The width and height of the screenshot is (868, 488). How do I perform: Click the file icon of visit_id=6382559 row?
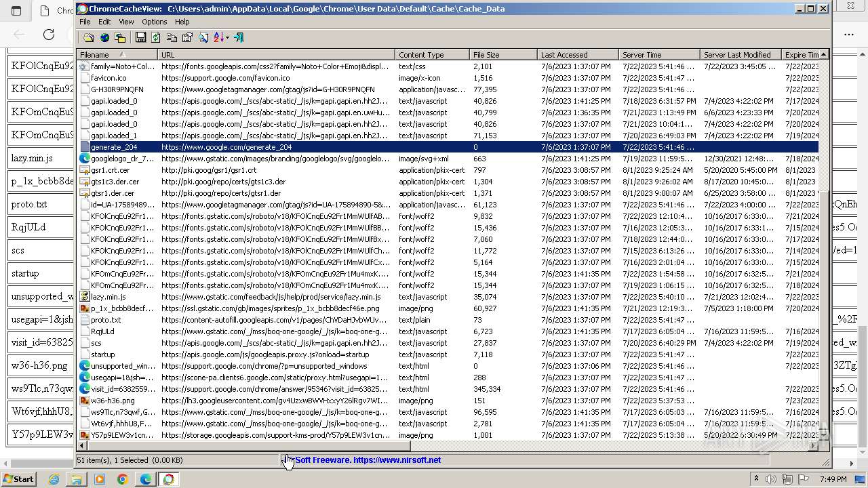(x=84, y=389)
